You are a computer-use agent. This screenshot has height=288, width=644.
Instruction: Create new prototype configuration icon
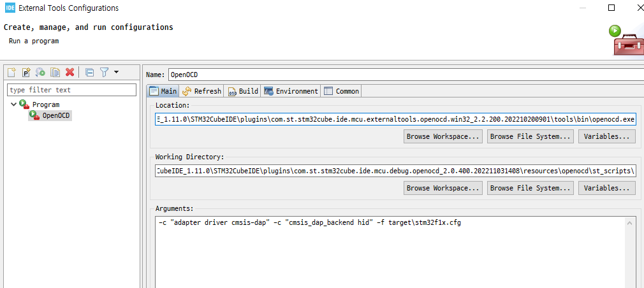click(x=26, y=72)
